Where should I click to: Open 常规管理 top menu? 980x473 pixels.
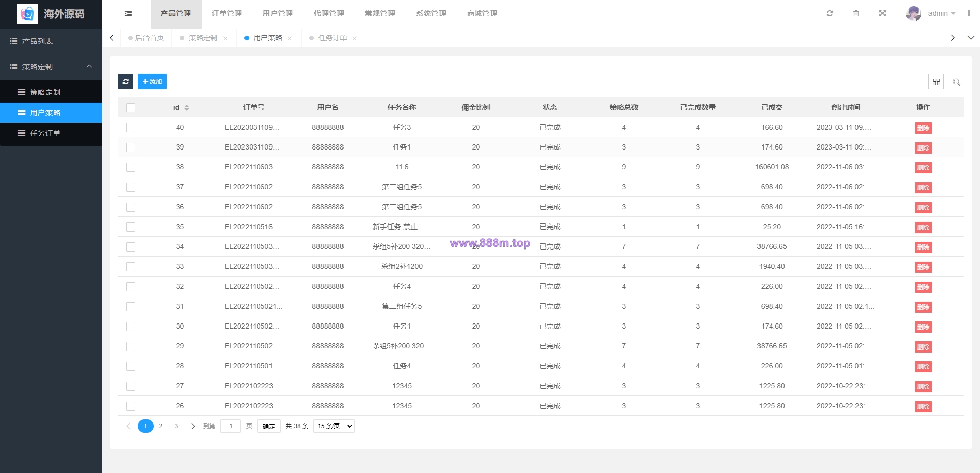(x=380, y=14)
